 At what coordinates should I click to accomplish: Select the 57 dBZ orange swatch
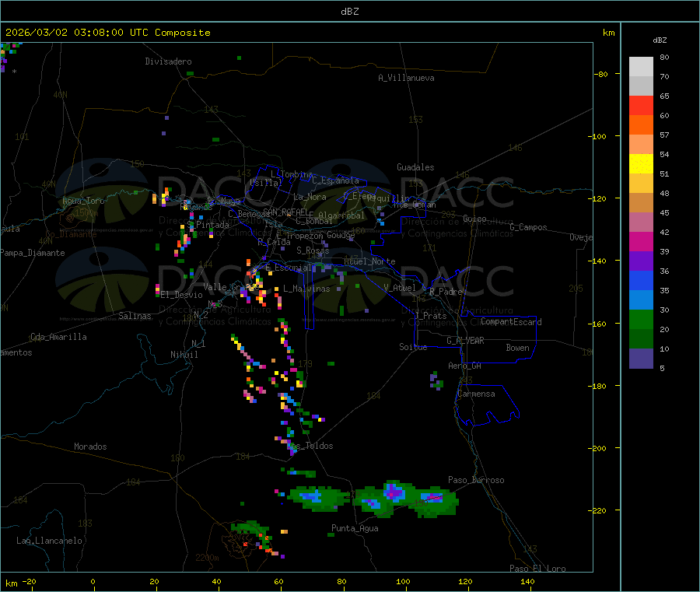(x=641, y=125)
